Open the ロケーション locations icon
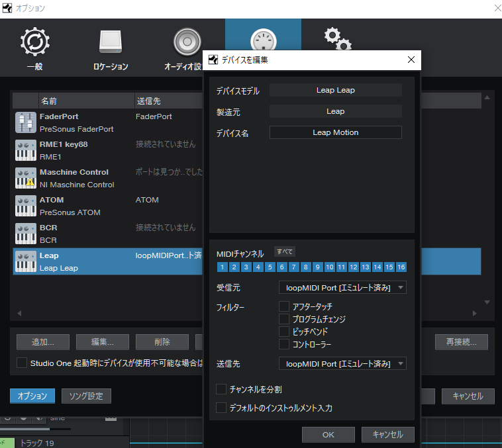502x448 pixels. point(111,42)
